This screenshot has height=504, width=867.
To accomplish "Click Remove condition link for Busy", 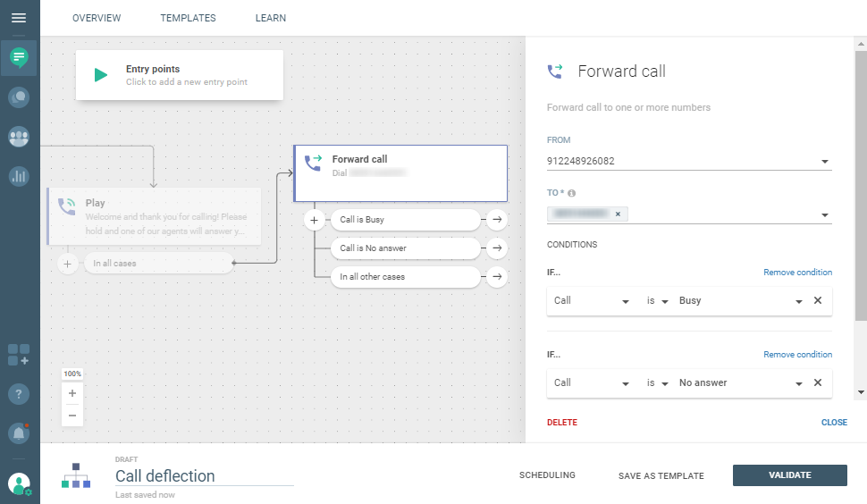I will [x=797, y=273].
